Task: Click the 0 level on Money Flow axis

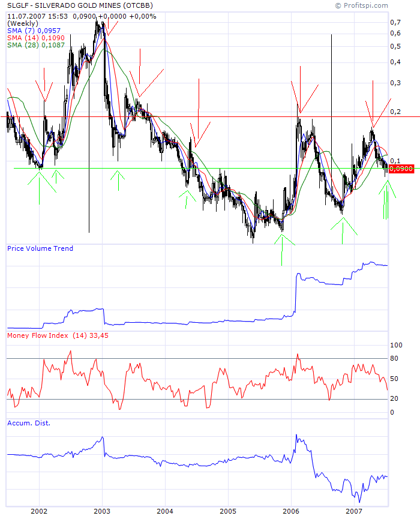Action: (x=392, y=413)
